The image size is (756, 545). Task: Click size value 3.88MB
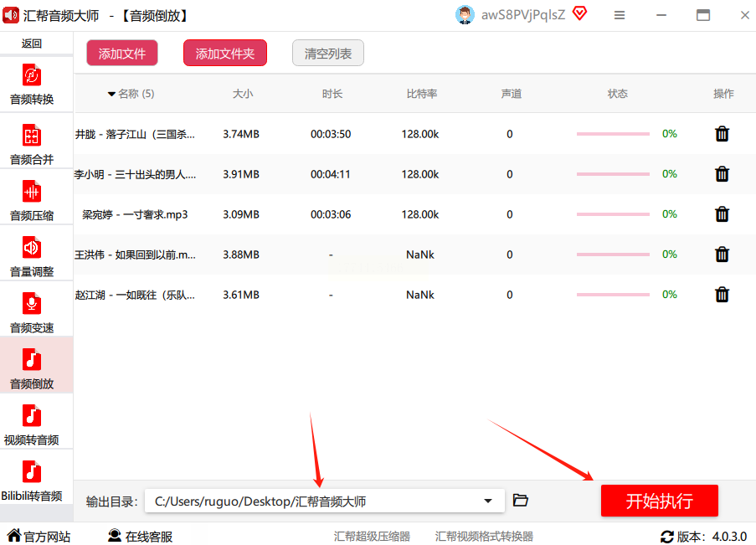241,255
